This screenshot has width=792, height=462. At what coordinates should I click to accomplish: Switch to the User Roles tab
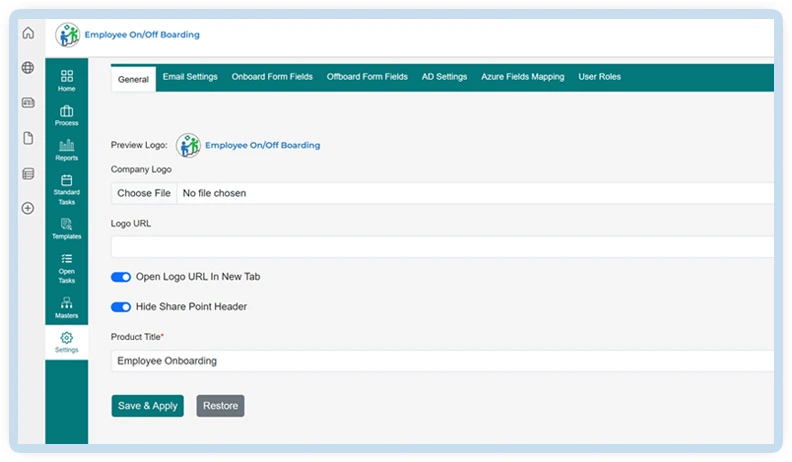click(599, 77)
